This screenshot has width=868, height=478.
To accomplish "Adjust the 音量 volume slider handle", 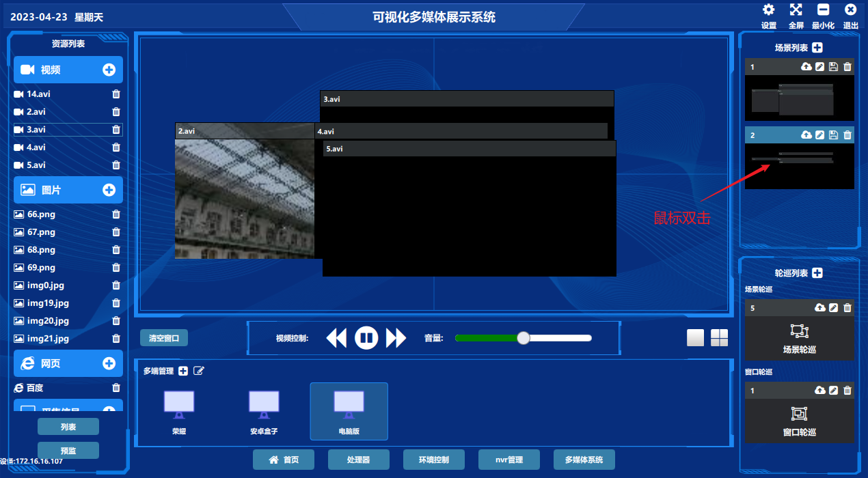I will (524, 337).
